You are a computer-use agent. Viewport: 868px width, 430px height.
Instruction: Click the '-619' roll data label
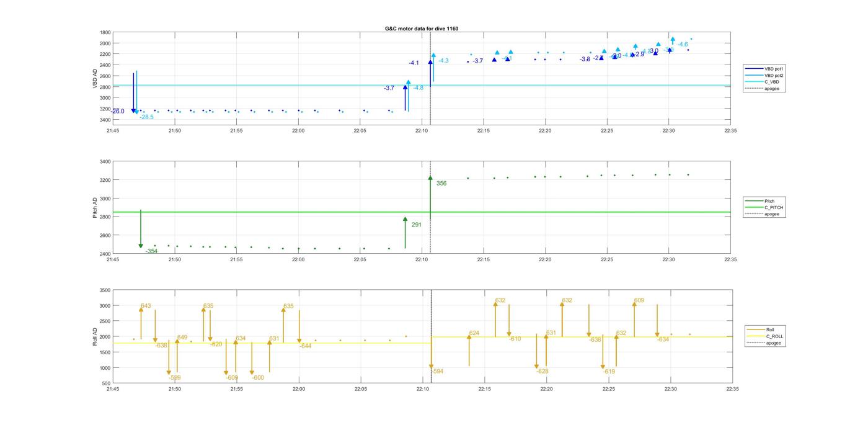pos(609,372)
